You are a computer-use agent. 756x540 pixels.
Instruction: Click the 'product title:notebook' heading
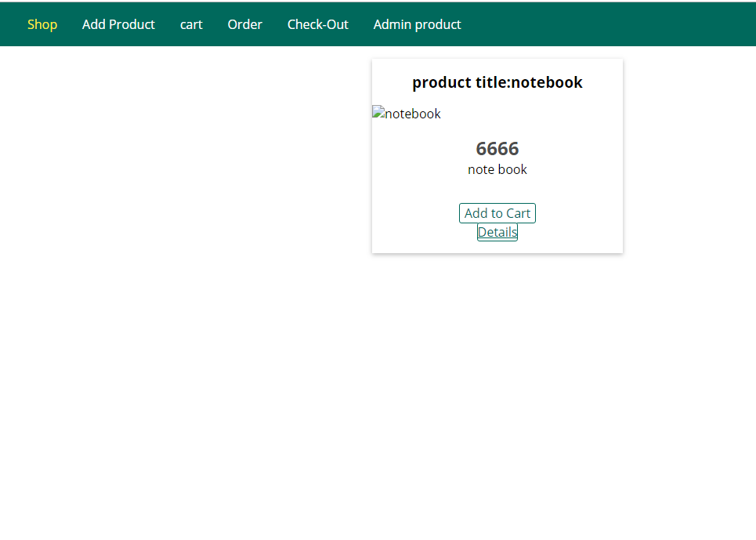[497, 82]
